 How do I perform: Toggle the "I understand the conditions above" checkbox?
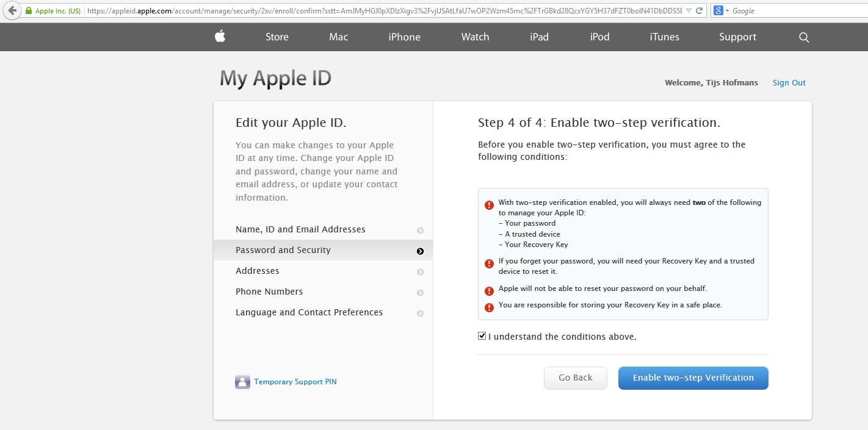(x=482, y=336)
